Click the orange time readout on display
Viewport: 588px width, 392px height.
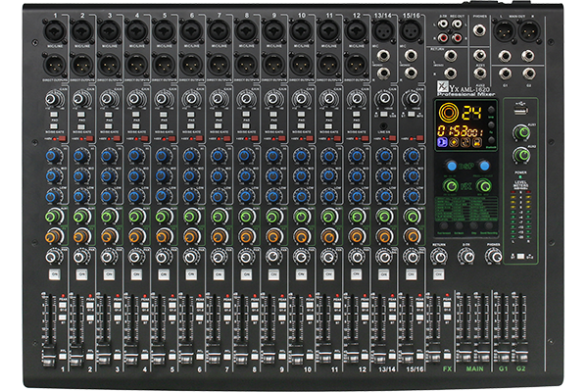click(x=461, y=131)
